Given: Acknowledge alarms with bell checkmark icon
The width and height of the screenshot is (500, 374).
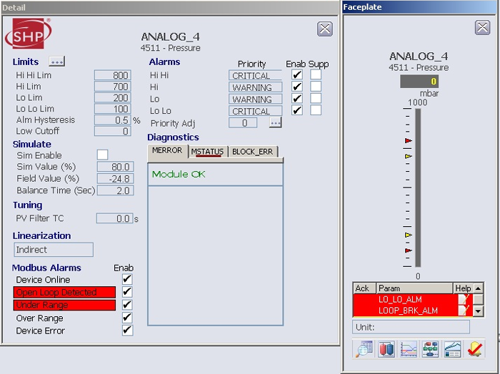Looking at the screenshot, I should (474, 349).
